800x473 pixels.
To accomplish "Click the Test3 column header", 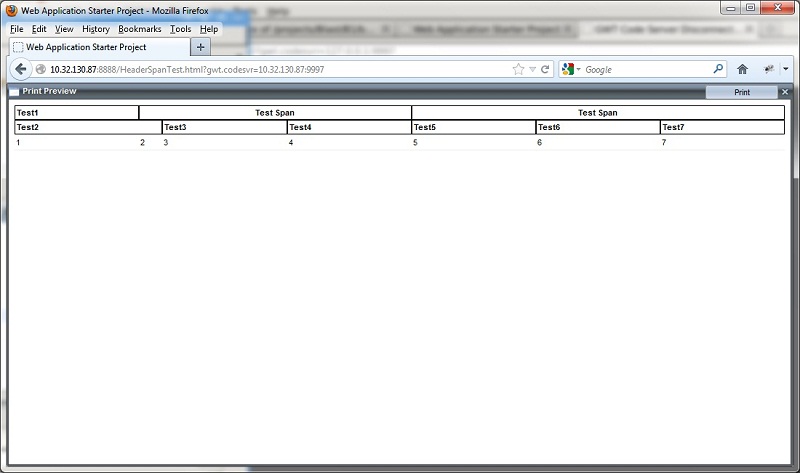I will [x=224, y=127].
